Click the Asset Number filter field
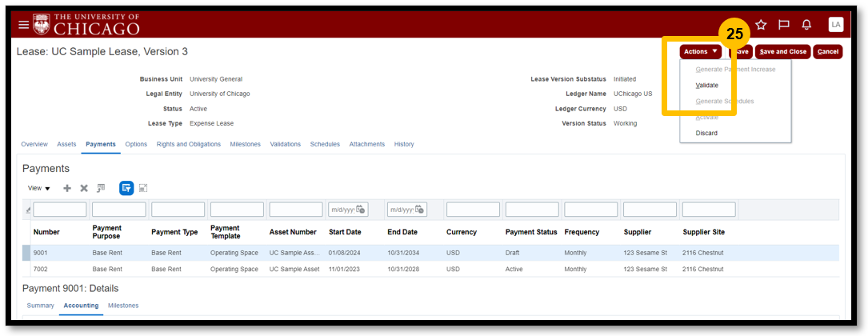Viewport: 868px width, 336px height. click(296, 210)
